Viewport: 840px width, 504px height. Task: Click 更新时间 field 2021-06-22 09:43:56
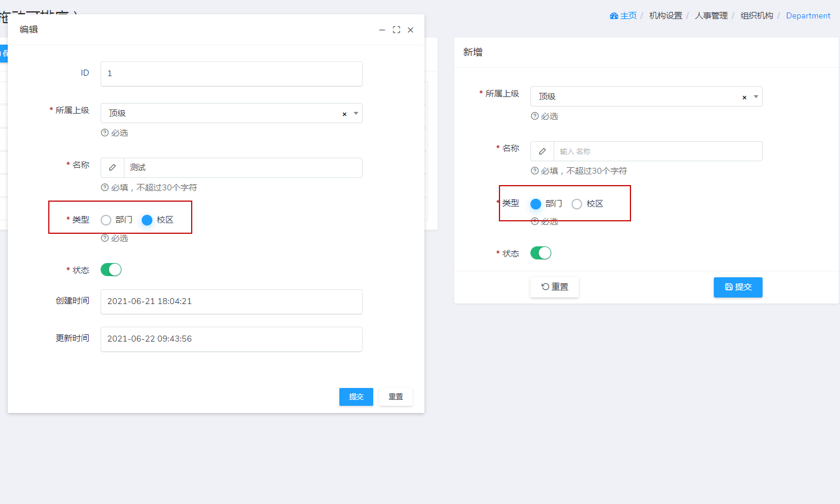(x=232, y=339)
